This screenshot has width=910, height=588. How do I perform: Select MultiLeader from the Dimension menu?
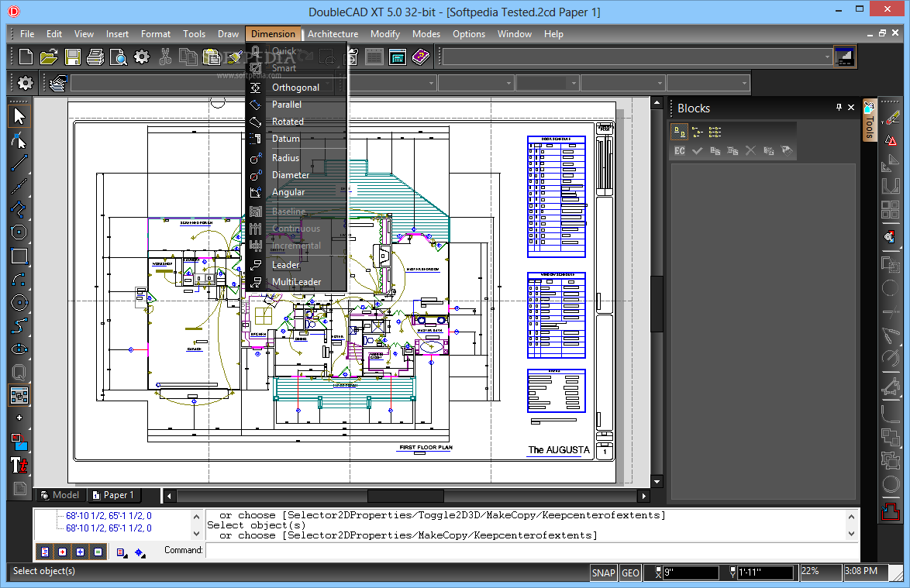(296, 282)
